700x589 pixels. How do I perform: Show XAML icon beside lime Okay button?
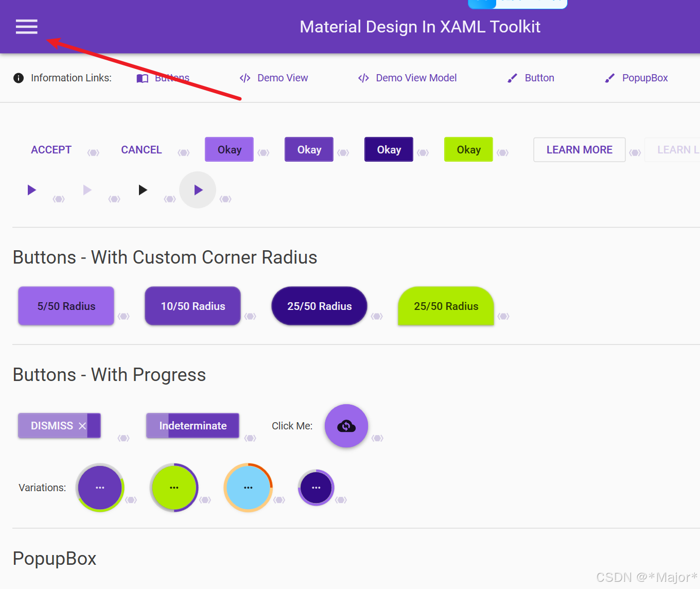pyautogui.click(x=503, y=153)
